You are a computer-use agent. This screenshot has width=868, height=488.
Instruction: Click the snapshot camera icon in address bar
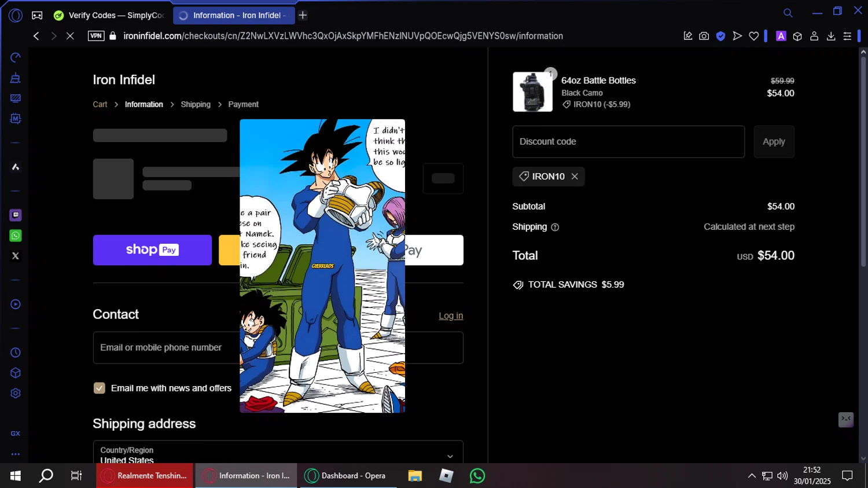pos(704,36)
